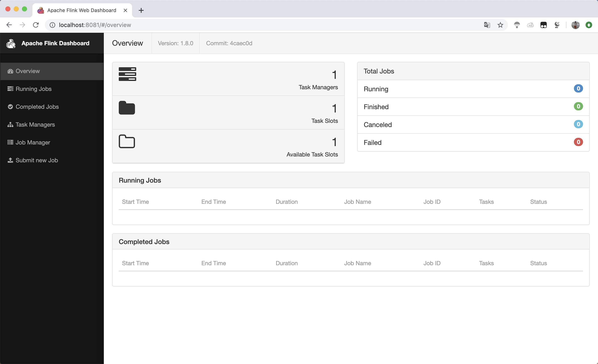The height and width of the screenshot is (364, 598).
Task: Click the Failed jobs count indicator
Action: pyautogui.click(x=578, y=142)
